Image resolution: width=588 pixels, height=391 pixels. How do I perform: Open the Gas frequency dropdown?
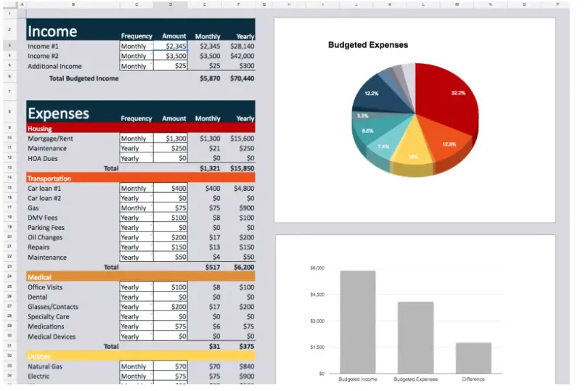136,207
